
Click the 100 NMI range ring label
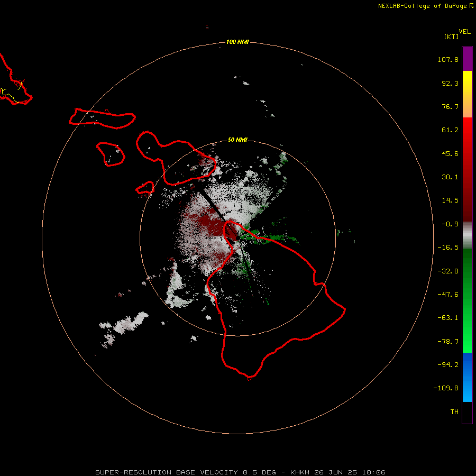pos(237,42)
